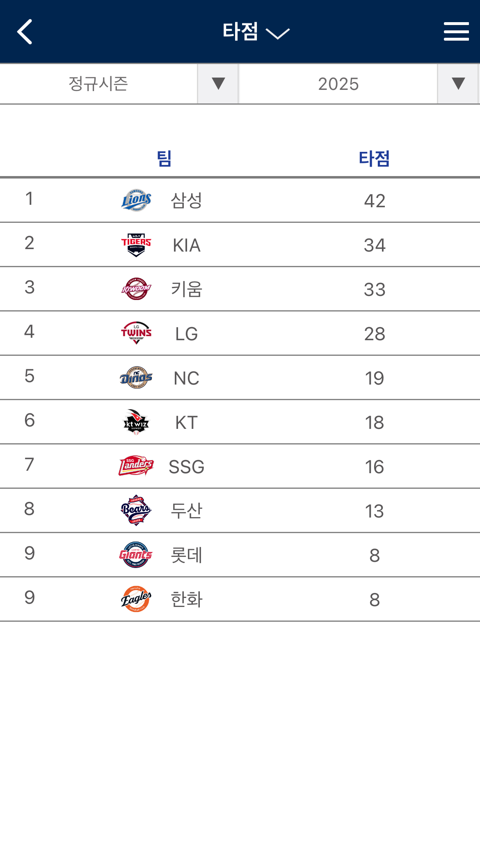Click the NC Dinos logo
The height and width of the screenshot is (868, 480).
tap(136, 378)
